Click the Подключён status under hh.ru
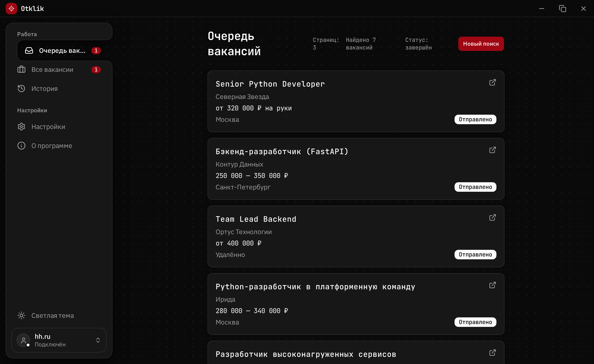The image size is (594, 364). [x=50, y=344]
